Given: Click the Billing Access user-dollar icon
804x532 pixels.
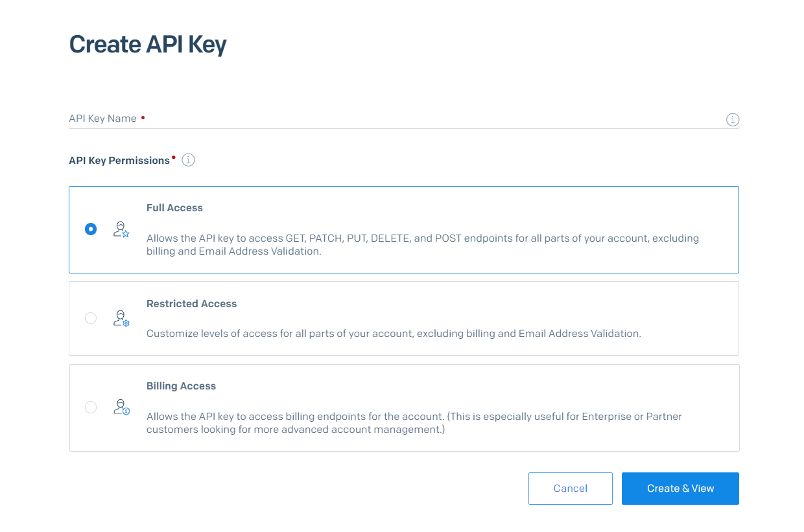Looking at the screenshot, I should (121, 407).
